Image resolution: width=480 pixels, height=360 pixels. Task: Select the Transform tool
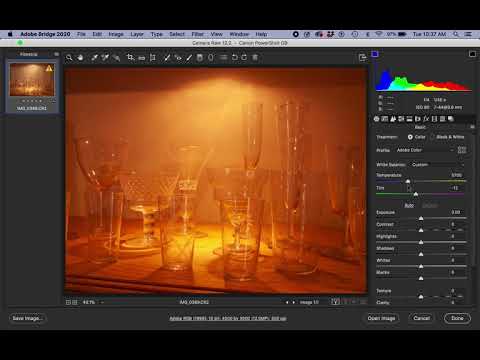pyautogui.click(x=153, y=58)
